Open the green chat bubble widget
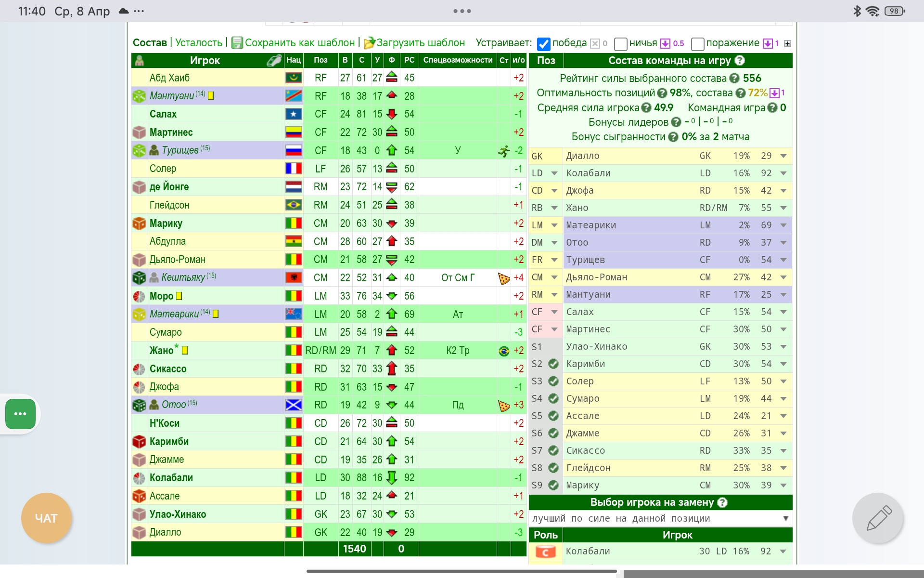This screenshot has height=578, width=924. 20,414
